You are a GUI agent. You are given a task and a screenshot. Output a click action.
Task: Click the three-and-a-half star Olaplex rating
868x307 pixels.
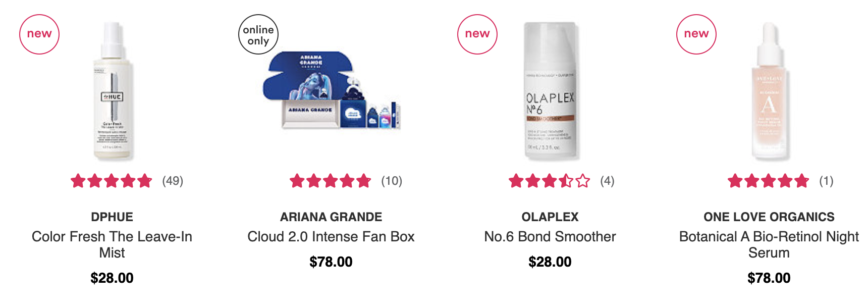point(550,181)
